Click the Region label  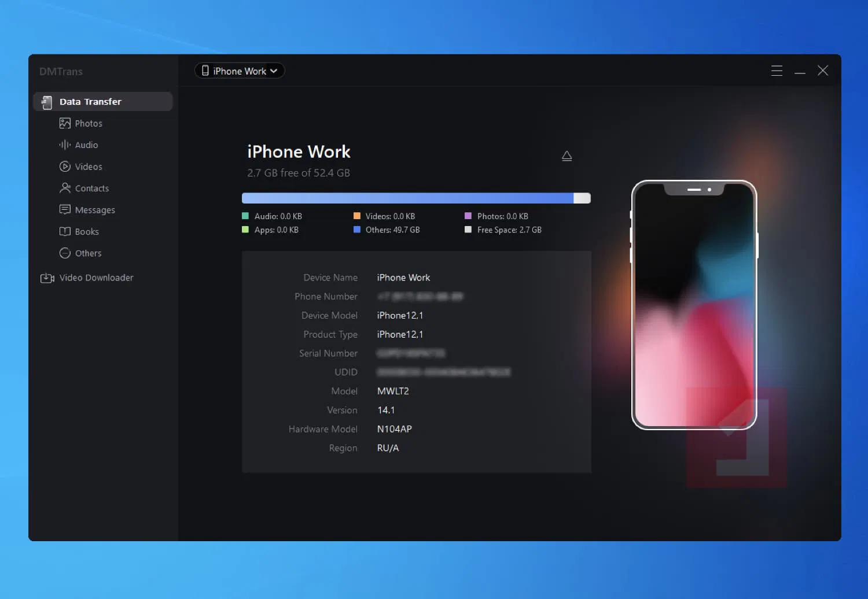click(343, 448)
